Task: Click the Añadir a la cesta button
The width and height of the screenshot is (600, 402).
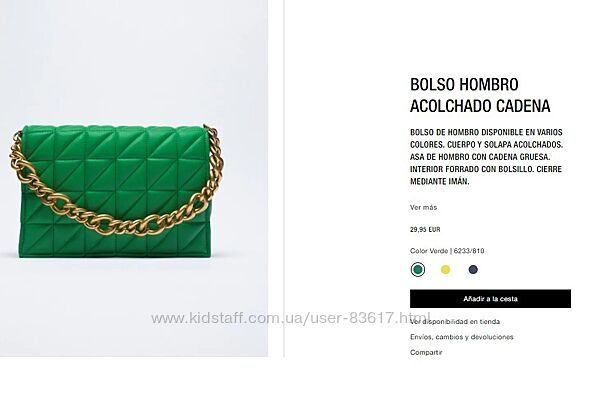Action: [490, 299]
